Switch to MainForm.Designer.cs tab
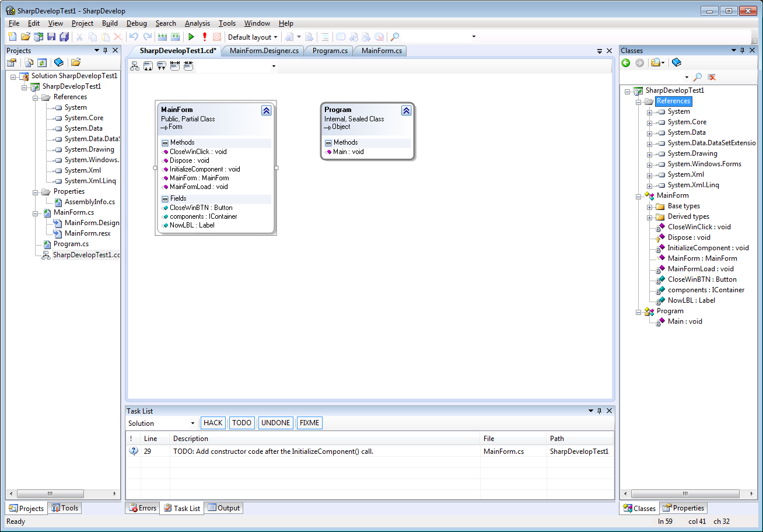Image resolution: width=763 pixels, height=532 pixels. click(x=264, y=51)
